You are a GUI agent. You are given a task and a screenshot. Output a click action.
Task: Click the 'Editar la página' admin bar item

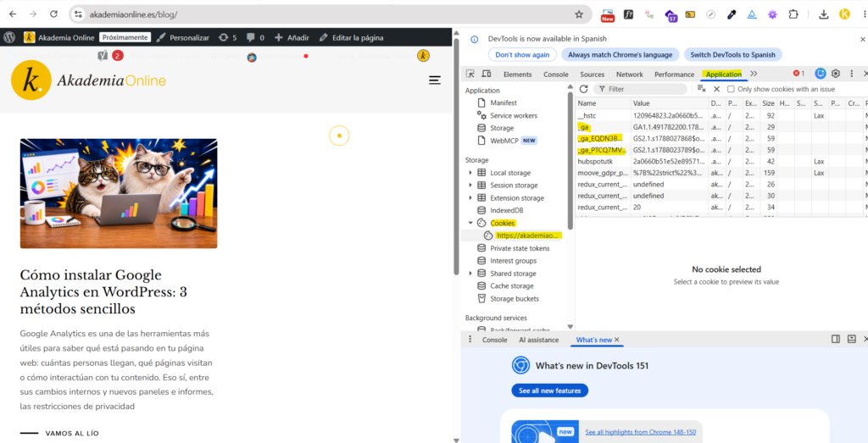click(351, 37)
